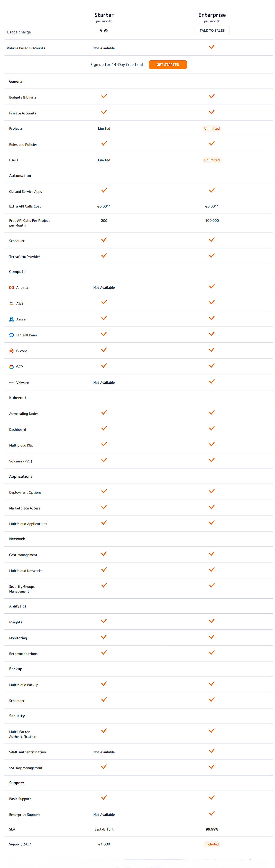
Task: Click the Starter checkmark for Terraform Provider
Action: [x=104, y=255]
